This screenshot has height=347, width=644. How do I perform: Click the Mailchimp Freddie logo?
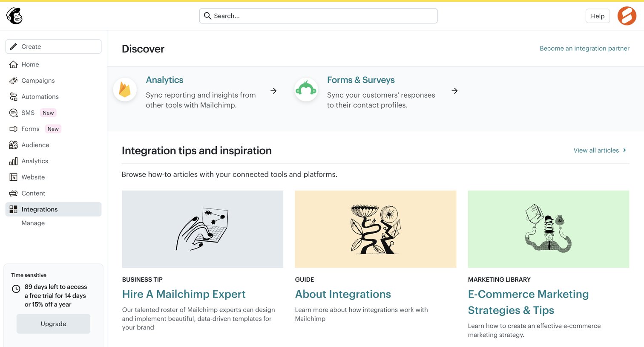(14, 16)
